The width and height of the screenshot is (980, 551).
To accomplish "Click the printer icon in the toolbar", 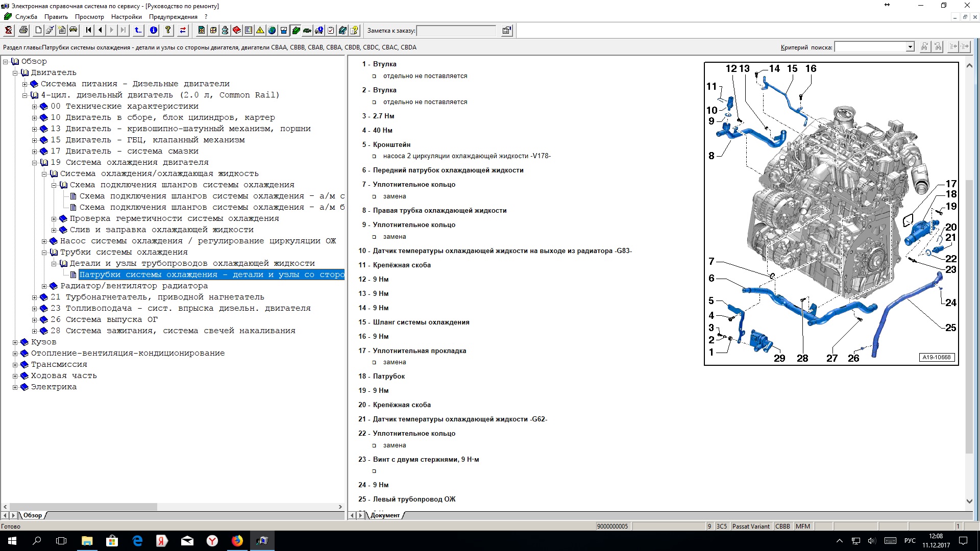I will click(23, 31).
